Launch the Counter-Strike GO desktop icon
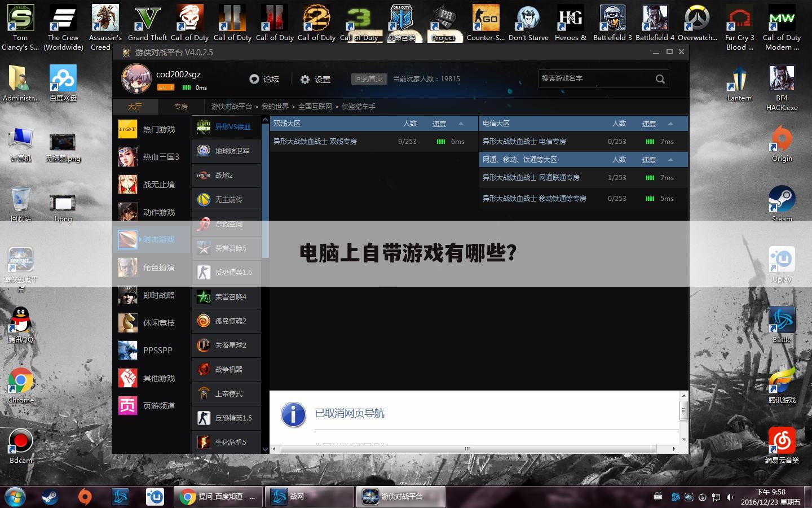The width and height of the screenshot is (812, 508). coord(486,24)
